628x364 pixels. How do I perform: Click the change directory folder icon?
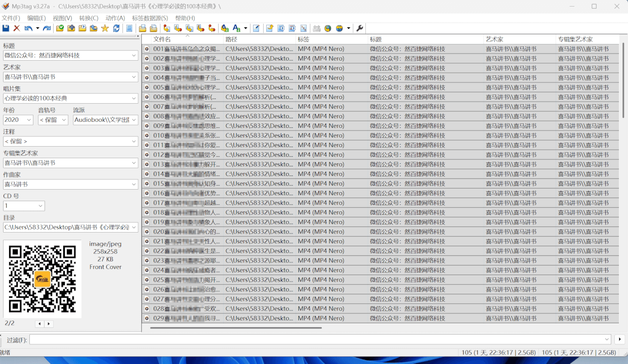tap(60, 28)
